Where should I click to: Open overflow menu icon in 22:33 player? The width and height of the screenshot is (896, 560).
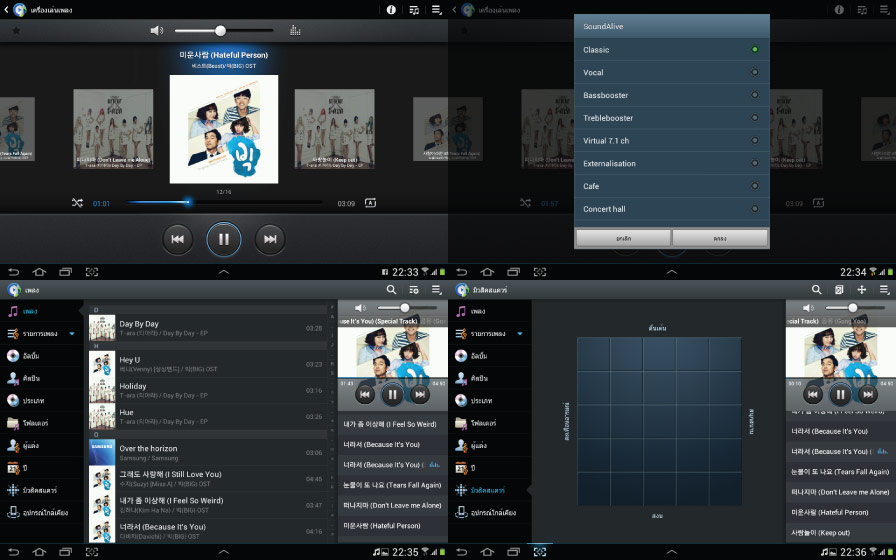pos(437,10)
